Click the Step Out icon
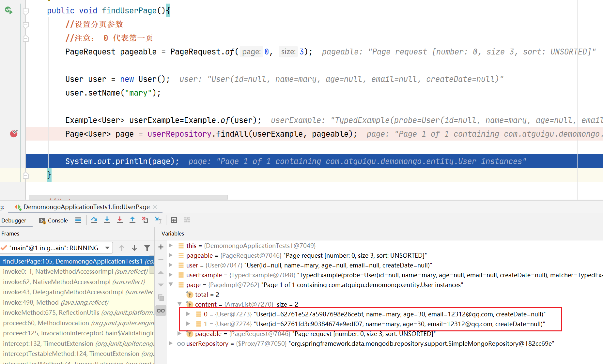This screenshot has width=603, height=364. coord(132,220)
